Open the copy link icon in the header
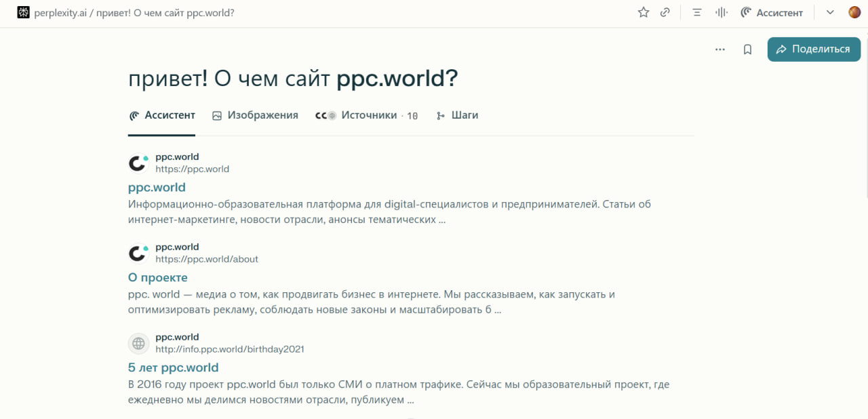This screenshot has height=419, width=868. pyautogui.click(x=665, y=12)
